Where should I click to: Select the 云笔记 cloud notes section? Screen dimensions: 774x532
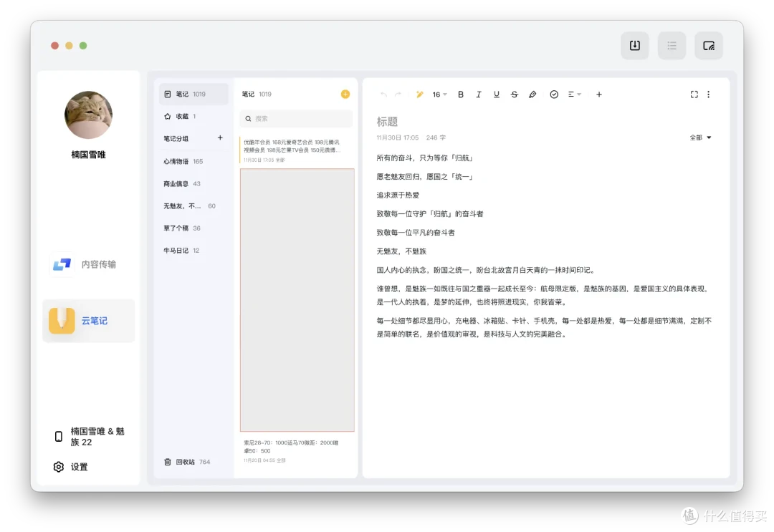pos(88,321)
